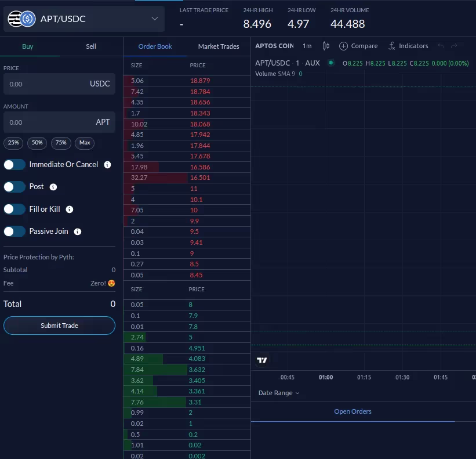Click the Volume SMA 9 indicator label

click(275, 74)
